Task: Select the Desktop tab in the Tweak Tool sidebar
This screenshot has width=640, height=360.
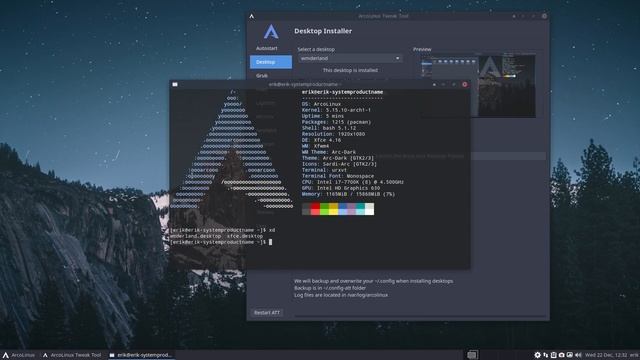Action: coord(271,62)
